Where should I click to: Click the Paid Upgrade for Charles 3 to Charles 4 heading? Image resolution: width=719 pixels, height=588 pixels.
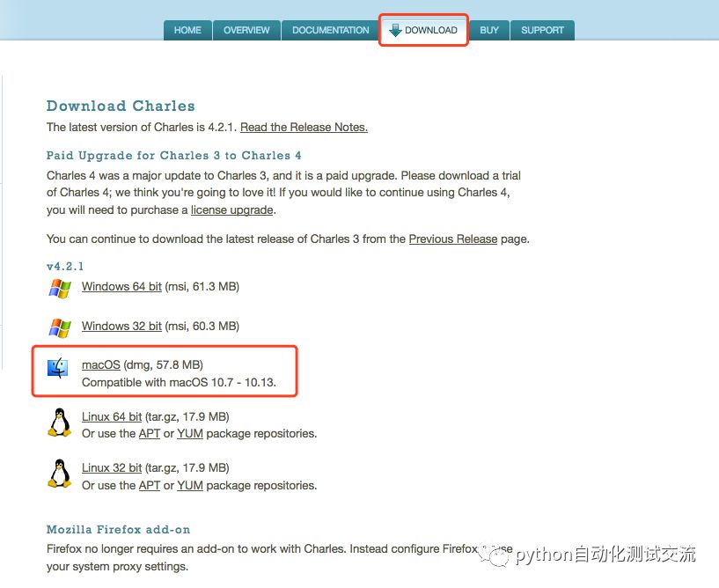[173, 156]
